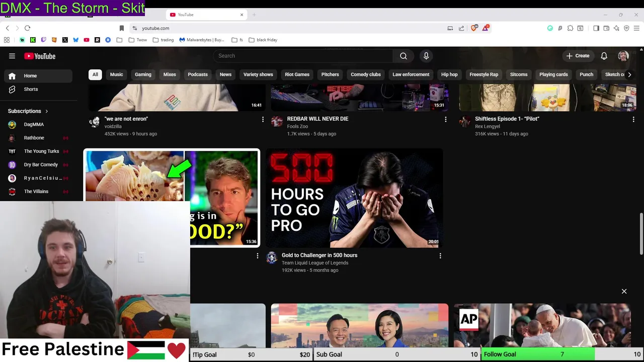Go to Home in sidebar
The width and height of the screenshot is (644, 362).
[38, 76]
